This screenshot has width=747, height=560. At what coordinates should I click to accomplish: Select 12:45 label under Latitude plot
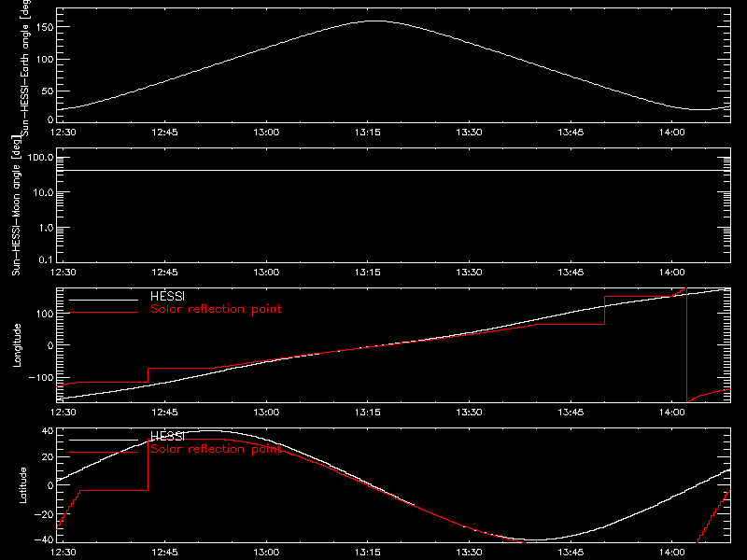click(165, 553)
